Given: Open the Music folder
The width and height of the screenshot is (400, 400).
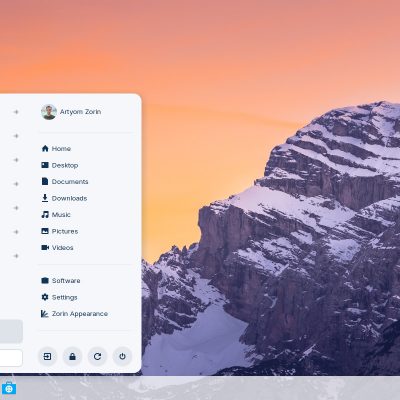Looking at the screenshot, I should [x=56, y=215].
